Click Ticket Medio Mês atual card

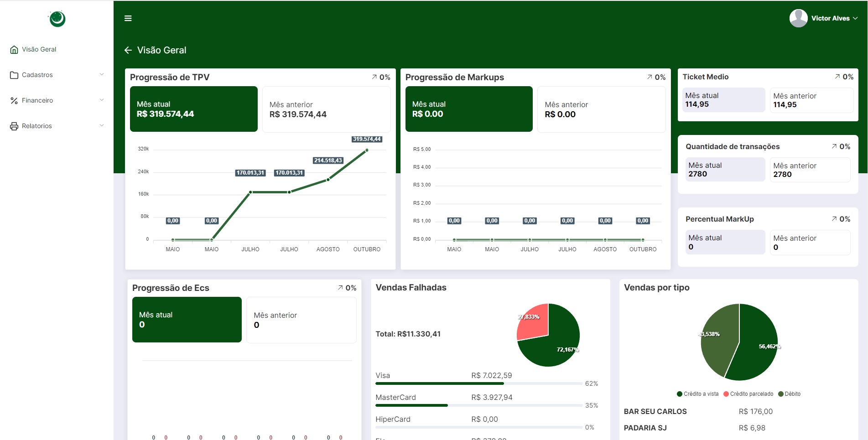pyautogui.click(x=724, y=100)
